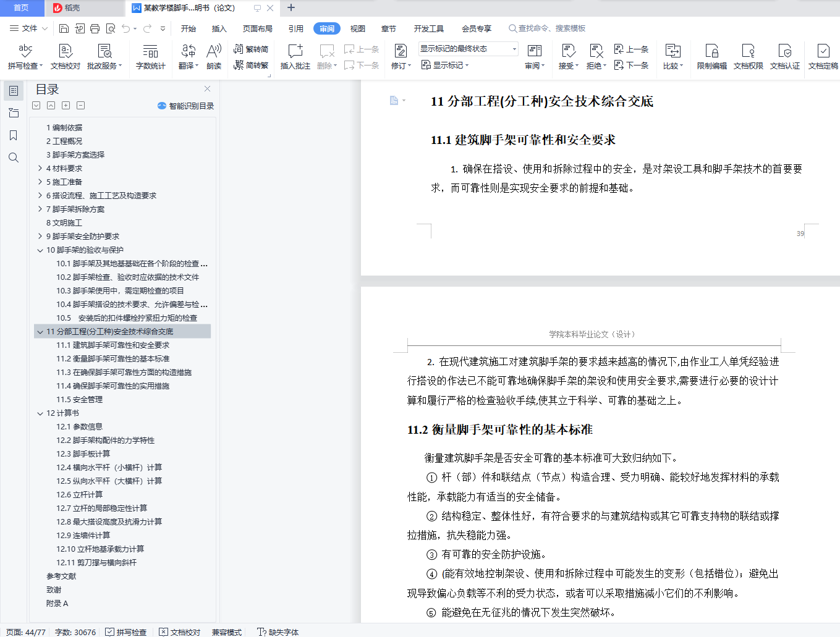Select outline entry 12.6 立杆计算
This screenshot has width=840, height=637.
pyautogui.click(x=80, y=495)
